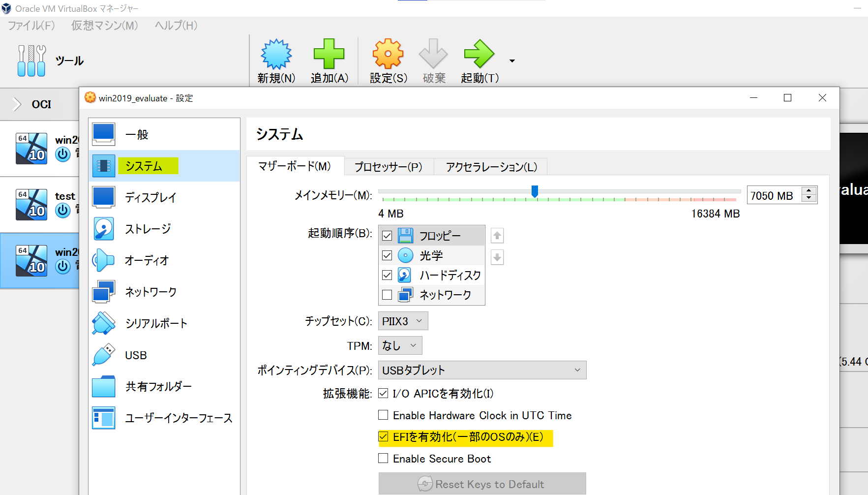
Task: Increase memory with spinbox up arrow
Action: coord(808,191)
